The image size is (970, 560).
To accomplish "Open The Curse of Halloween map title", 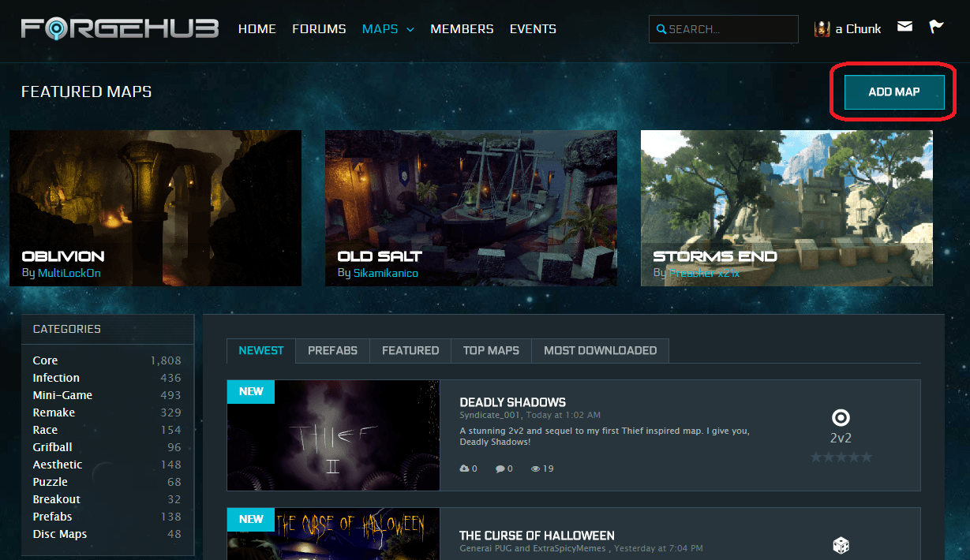I will pyautogui.click(x=537, y=536).
